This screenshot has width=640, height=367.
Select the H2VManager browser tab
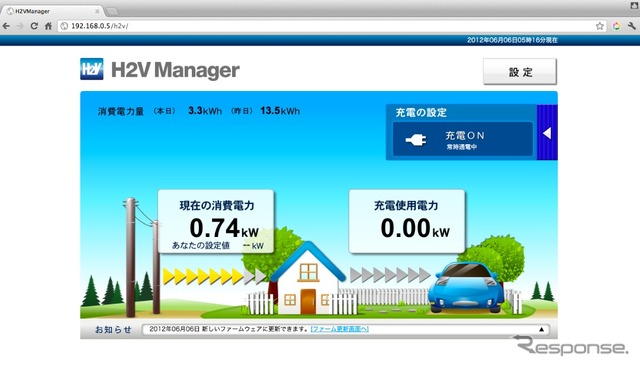point(52,11)
